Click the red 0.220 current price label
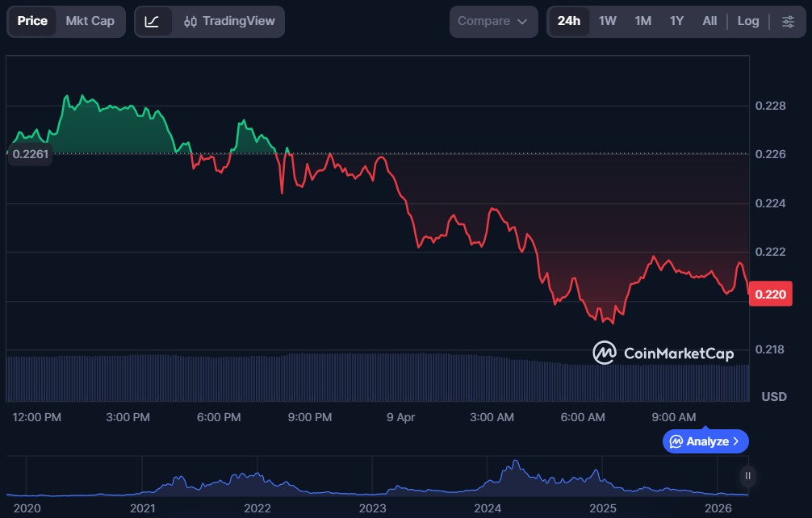Viewport: 812px width, 518px height. (771, 295)
